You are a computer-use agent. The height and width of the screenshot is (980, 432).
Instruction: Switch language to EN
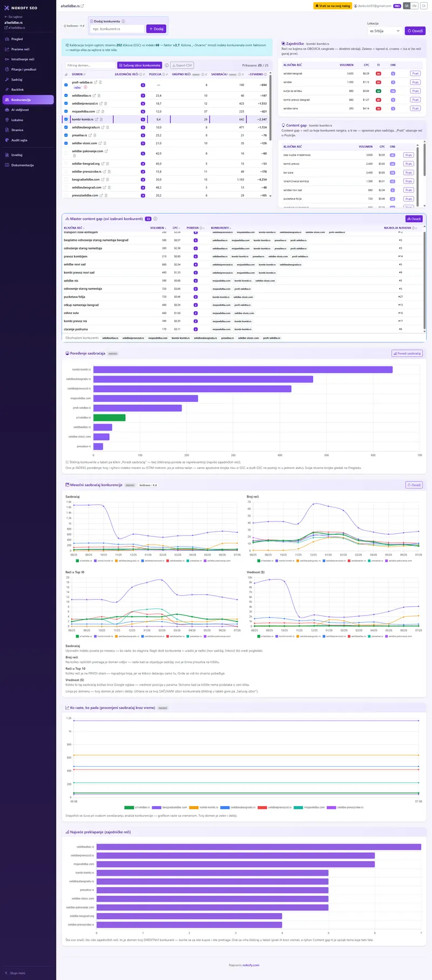tap(414, 6)
